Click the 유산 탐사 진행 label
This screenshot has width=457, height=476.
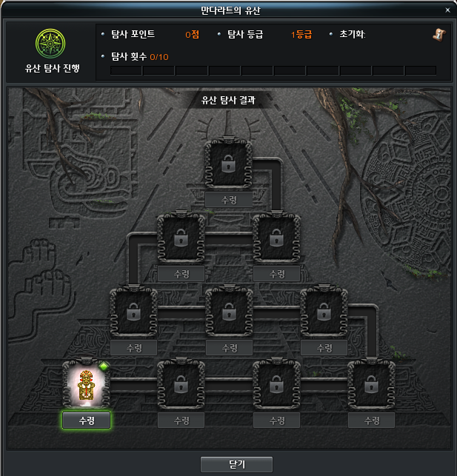(x=53, y=68)
